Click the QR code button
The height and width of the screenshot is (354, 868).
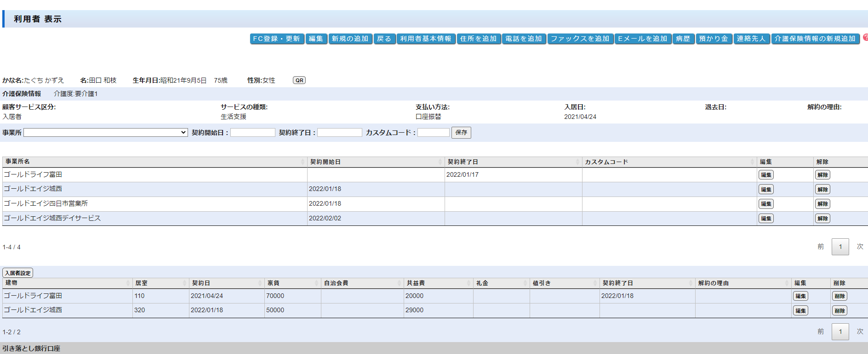click(299, 80)
